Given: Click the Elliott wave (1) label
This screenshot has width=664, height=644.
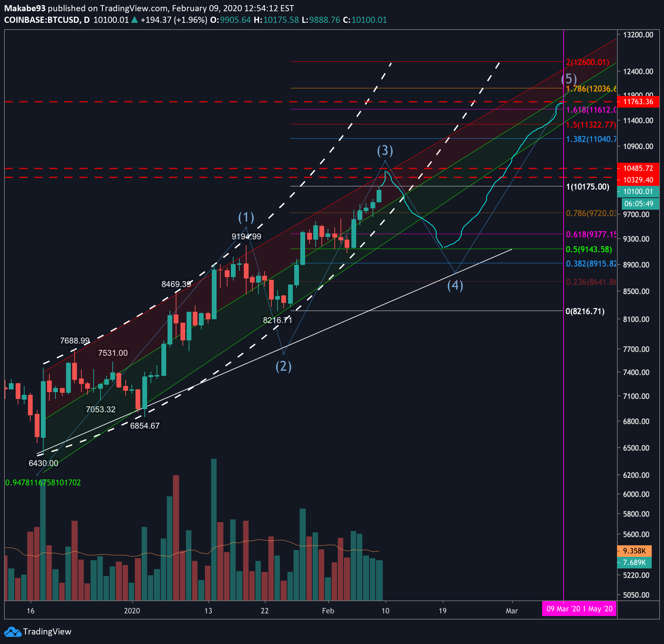Looking at the screenshot, I should tap(246, 217).
